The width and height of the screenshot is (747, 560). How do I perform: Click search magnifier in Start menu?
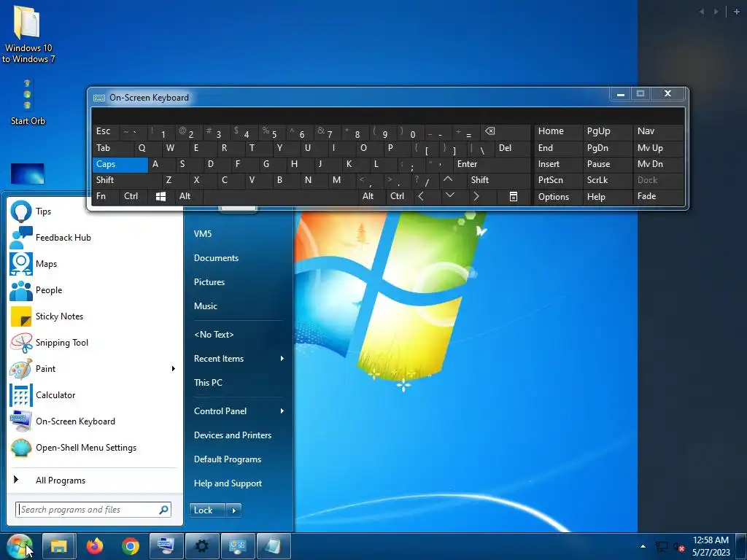tap(163, 510)
